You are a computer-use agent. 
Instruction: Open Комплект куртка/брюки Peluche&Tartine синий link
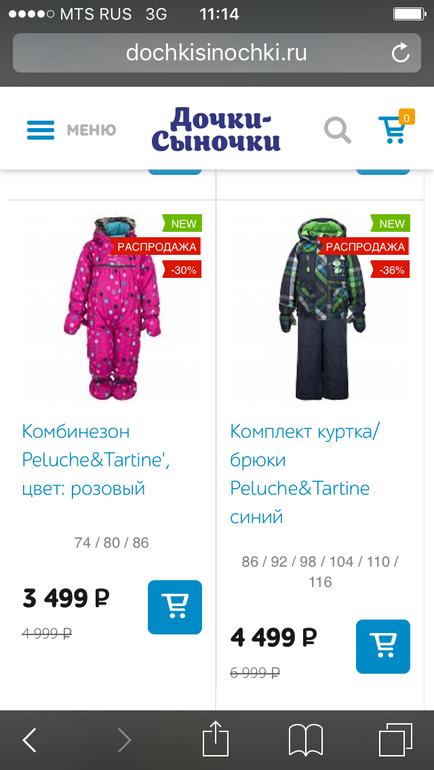tap(305, 474)
